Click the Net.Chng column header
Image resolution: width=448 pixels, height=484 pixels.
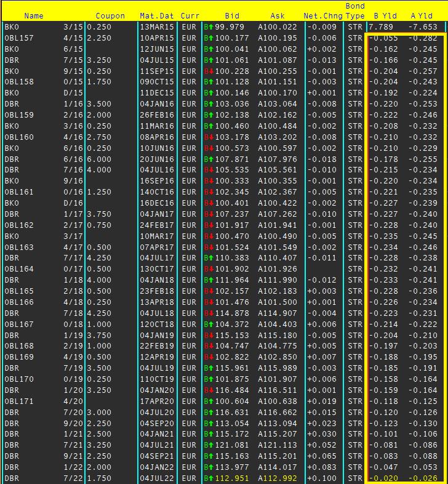(323, 16)
